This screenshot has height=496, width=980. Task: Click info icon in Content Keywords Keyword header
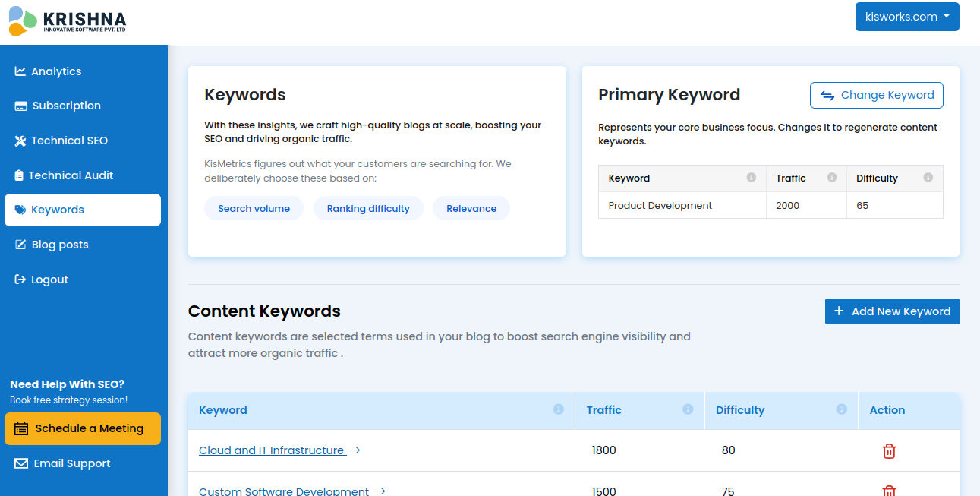pyautogui.click(x=559, y=409)
